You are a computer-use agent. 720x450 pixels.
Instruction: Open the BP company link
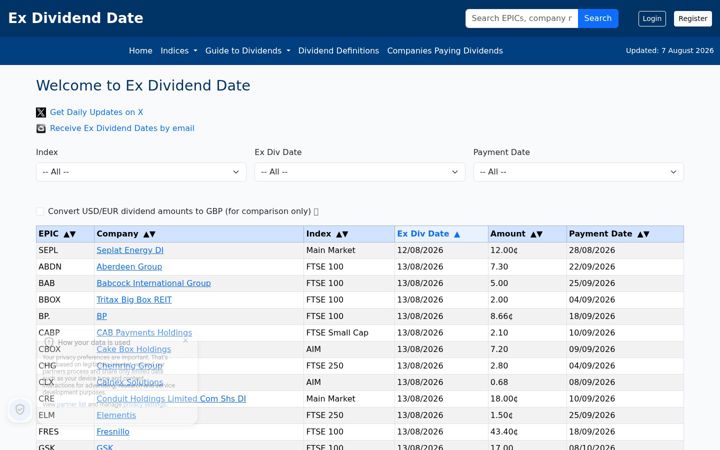click(101, 316)
